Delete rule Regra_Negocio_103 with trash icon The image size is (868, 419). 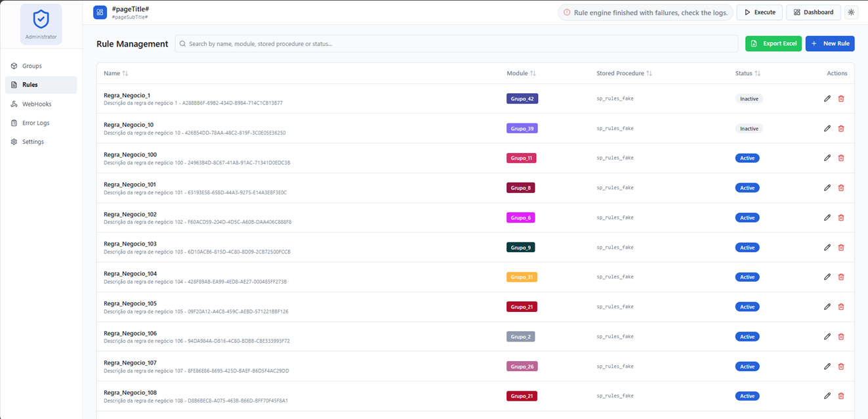coord(841,248)
